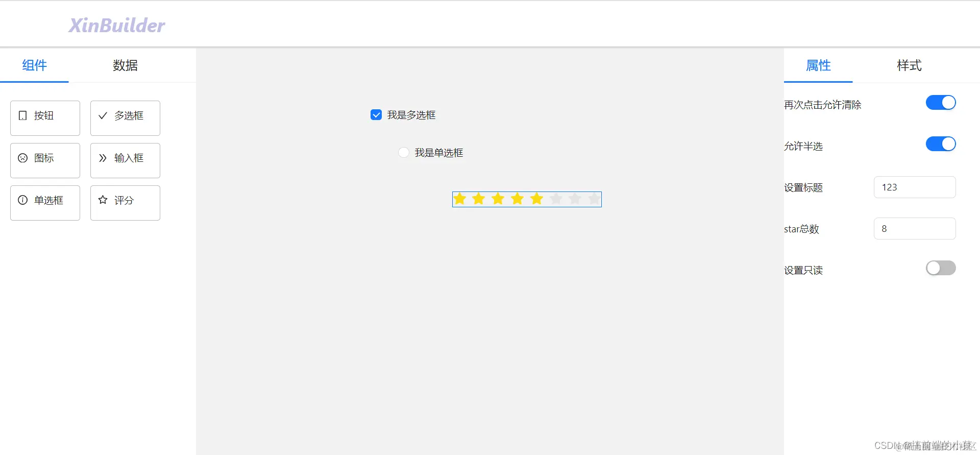Select the 评分 component card
Viewport: 980px width, 455px height.
pyautogui.click(x=125, y=203)
